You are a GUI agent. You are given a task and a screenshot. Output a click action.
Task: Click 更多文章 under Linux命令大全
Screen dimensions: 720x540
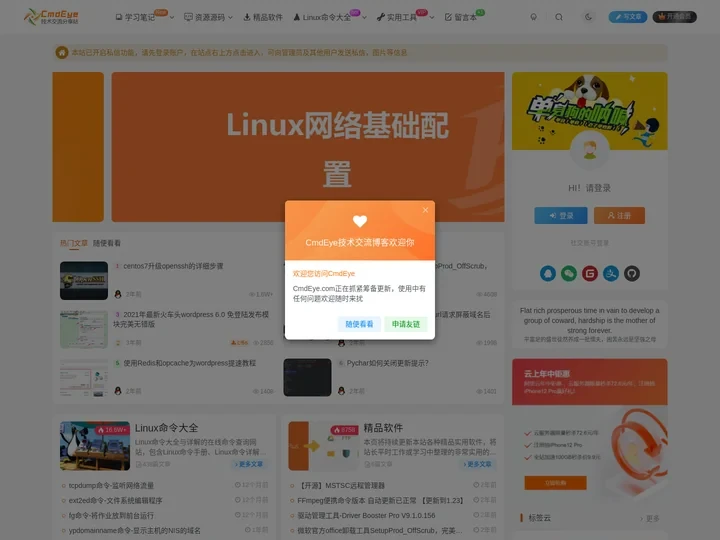[x=249, y=464]
